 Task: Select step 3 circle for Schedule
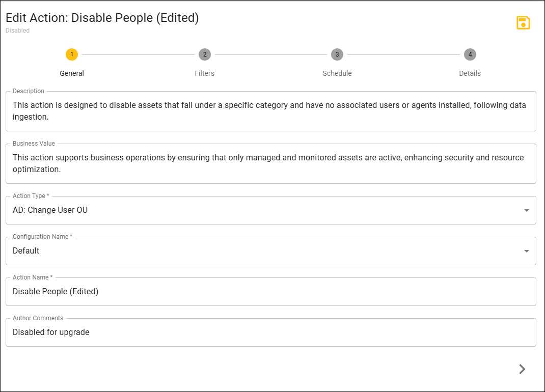click(337, 54)
